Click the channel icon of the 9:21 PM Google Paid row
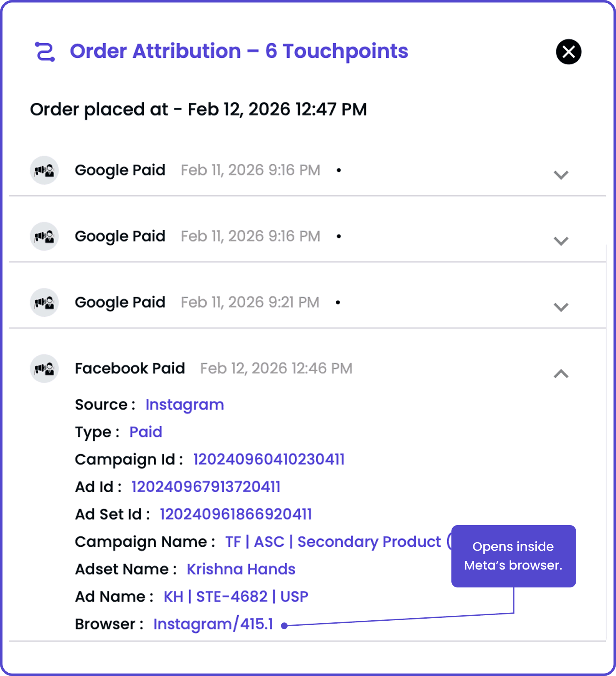Screen dimensions: 616x676 (x=44, y=302)
